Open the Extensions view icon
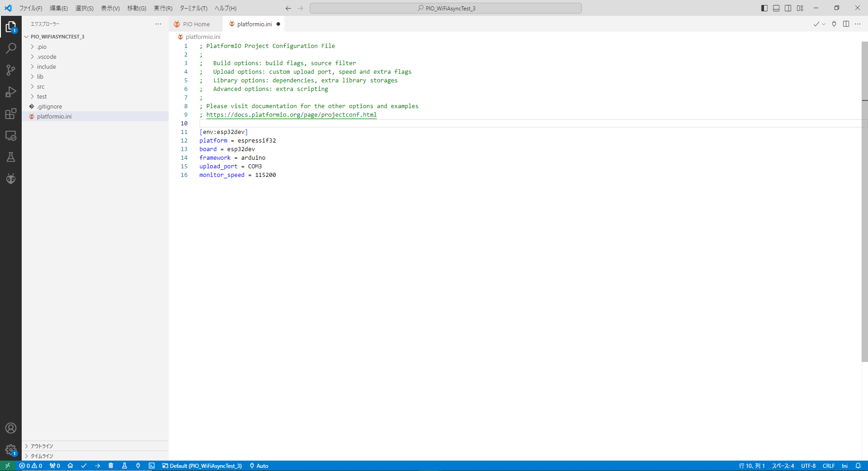 (11, 114)
